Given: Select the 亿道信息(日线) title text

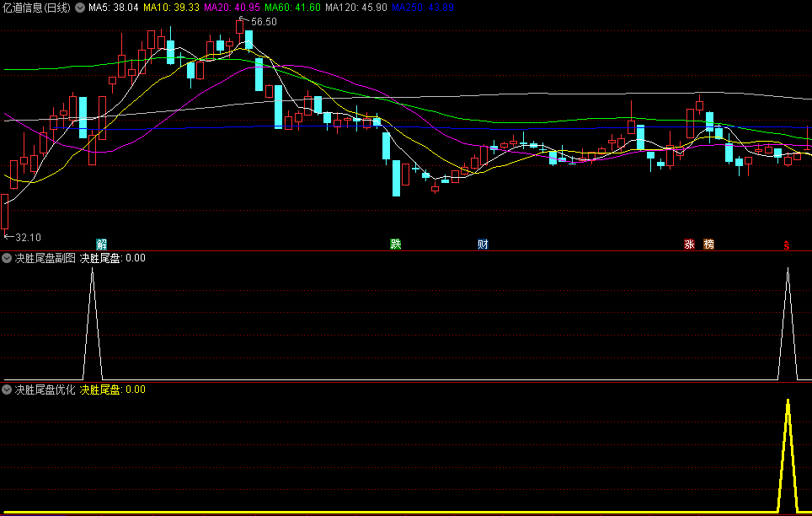Looking at the screenshot, I should [x=37, y=8].
